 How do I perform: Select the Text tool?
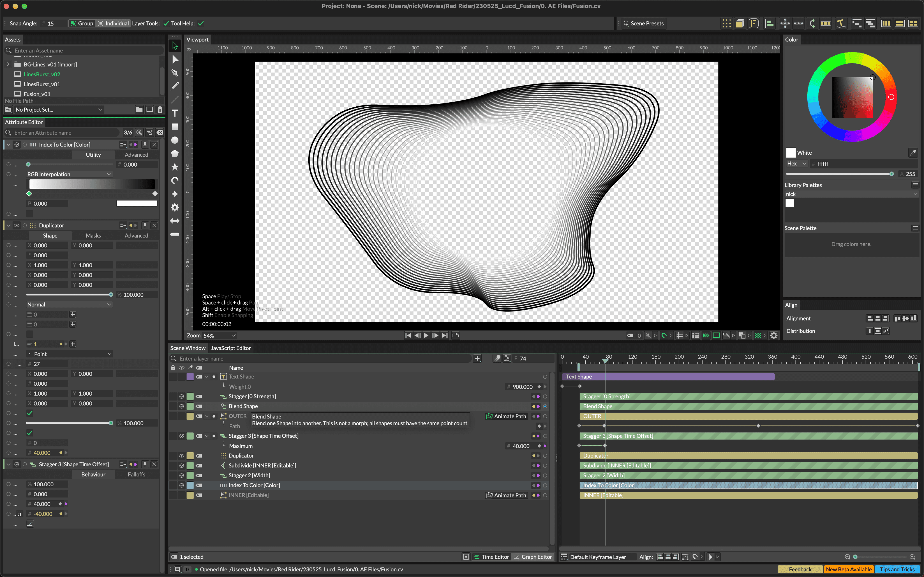[x=175, y=113]
